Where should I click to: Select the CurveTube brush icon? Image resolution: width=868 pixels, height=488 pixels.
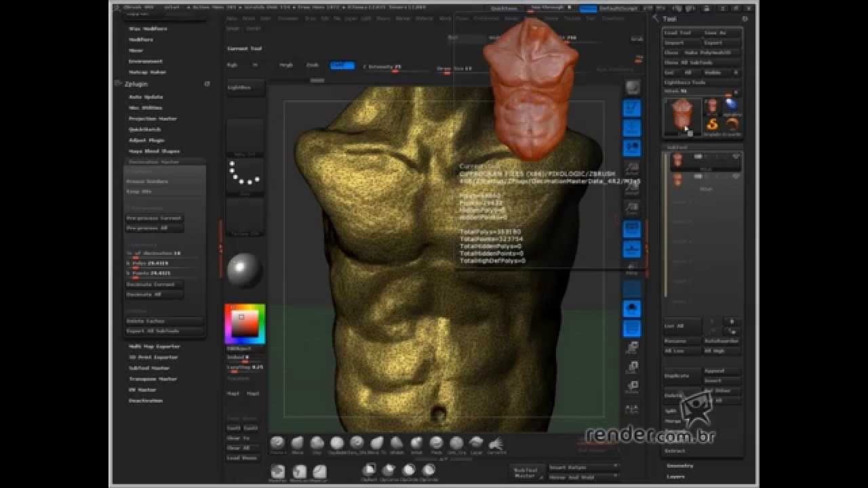click(x=496, y=444)
